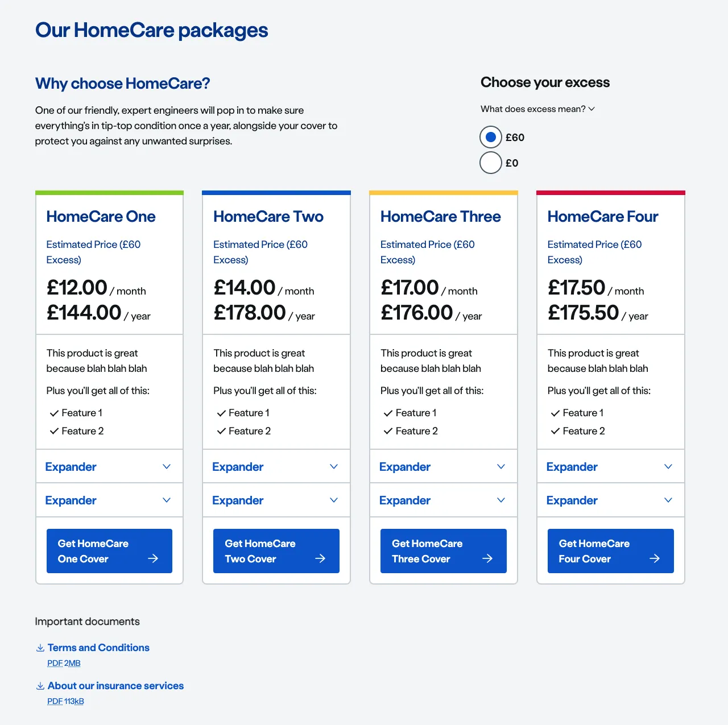
Task: Expand the first Expander under HomeCare One
Action: tap(109, 466)
